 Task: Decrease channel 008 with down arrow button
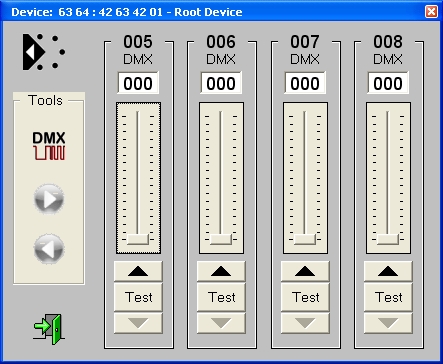[388, 323]
